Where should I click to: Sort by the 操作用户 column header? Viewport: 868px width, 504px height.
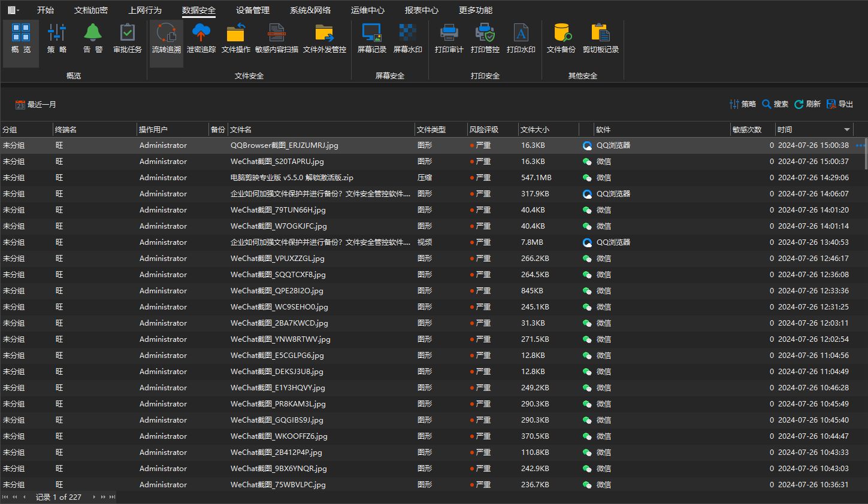click(173, 129)
